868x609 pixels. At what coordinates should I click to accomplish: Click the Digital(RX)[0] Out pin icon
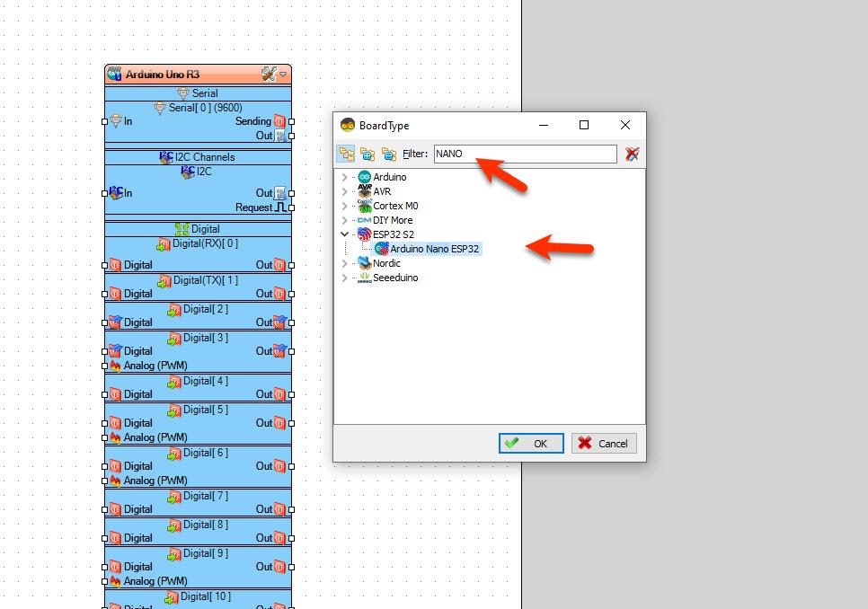point(279,265)
